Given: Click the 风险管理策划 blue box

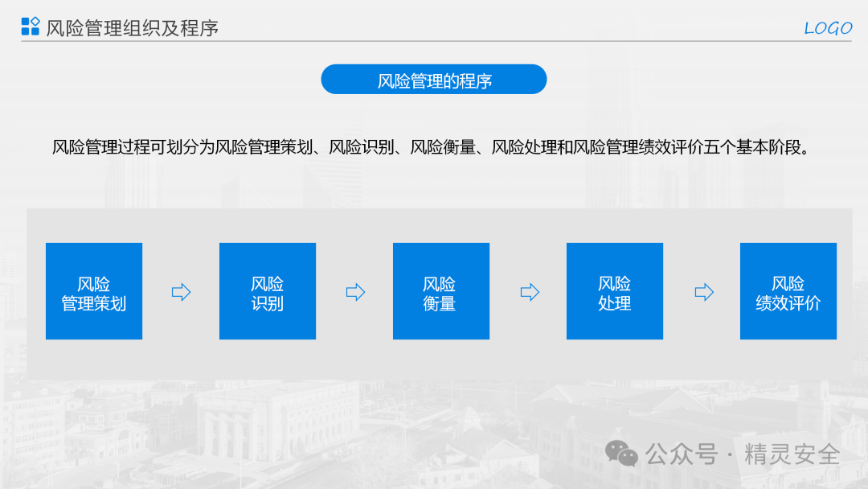Looking at the screenshot, I should [x=94, y=291].
